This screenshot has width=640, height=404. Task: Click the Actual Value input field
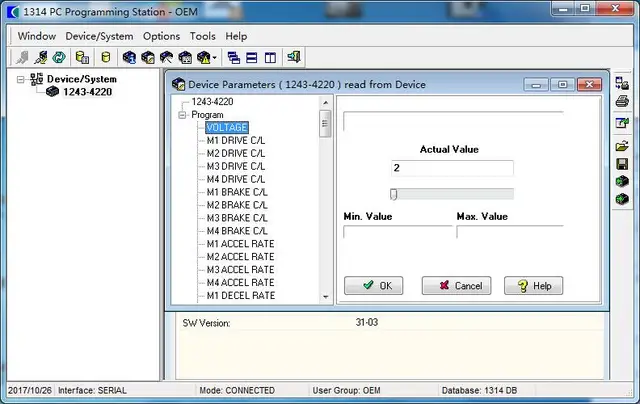(452, 168)
